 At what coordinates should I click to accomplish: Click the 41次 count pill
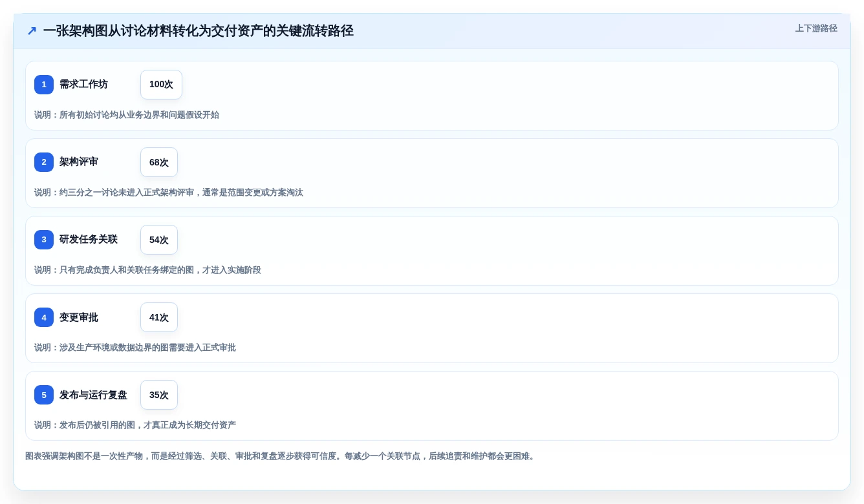(x=159, y=317)
